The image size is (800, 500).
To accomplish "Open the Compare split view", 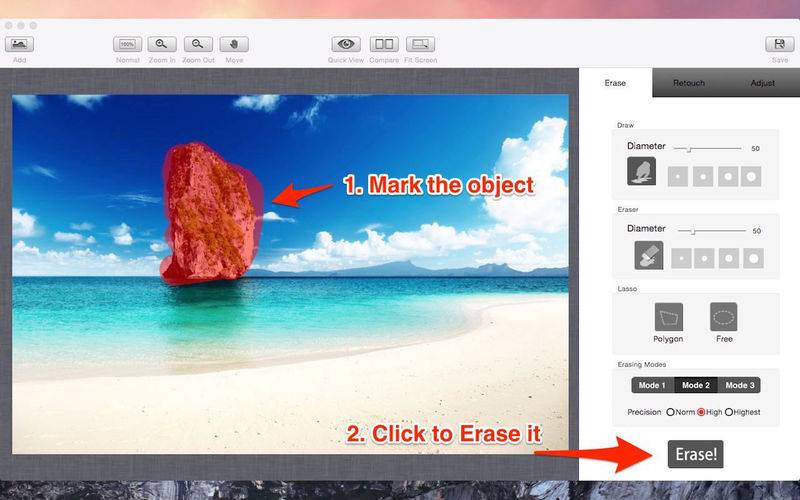I will 384,44.
